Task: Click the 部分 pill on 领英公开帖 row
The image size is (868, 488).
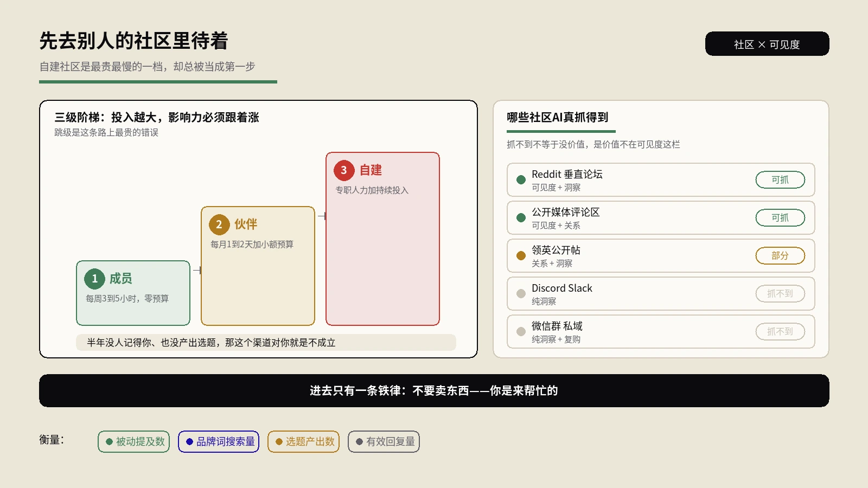Action: click(x=780, y=256)
